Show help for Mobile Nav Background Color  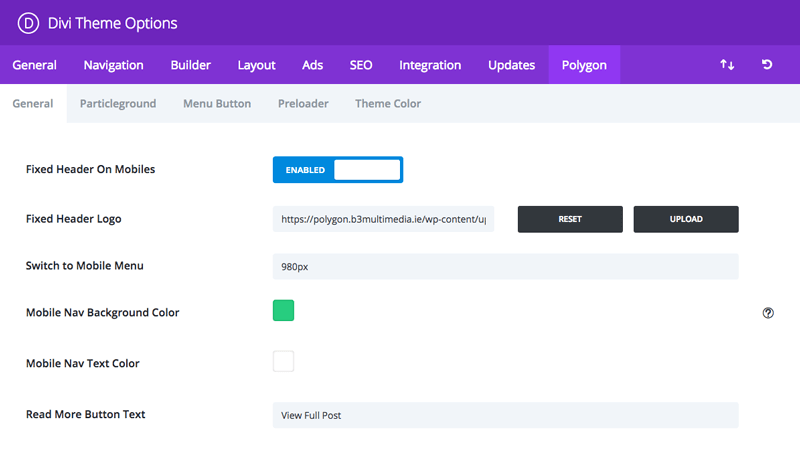pyautogui.click(x=768, y=313)
